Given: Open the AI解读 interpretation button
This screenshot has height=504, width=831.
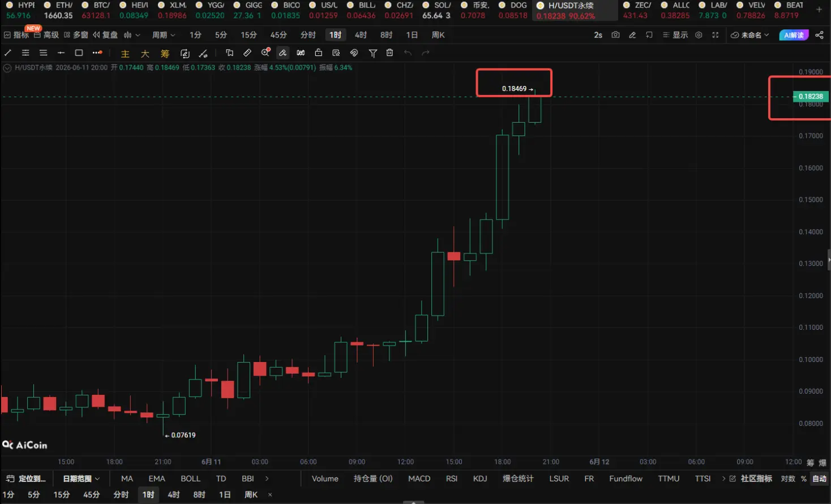Looking at the screenshot, I should click(794, 35).
